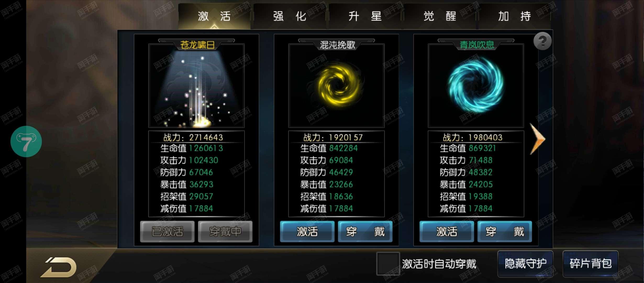Show next guardians with orange arrow
Image resolution: width=644 pixels, height=283 pixels.
coord(537,139)
